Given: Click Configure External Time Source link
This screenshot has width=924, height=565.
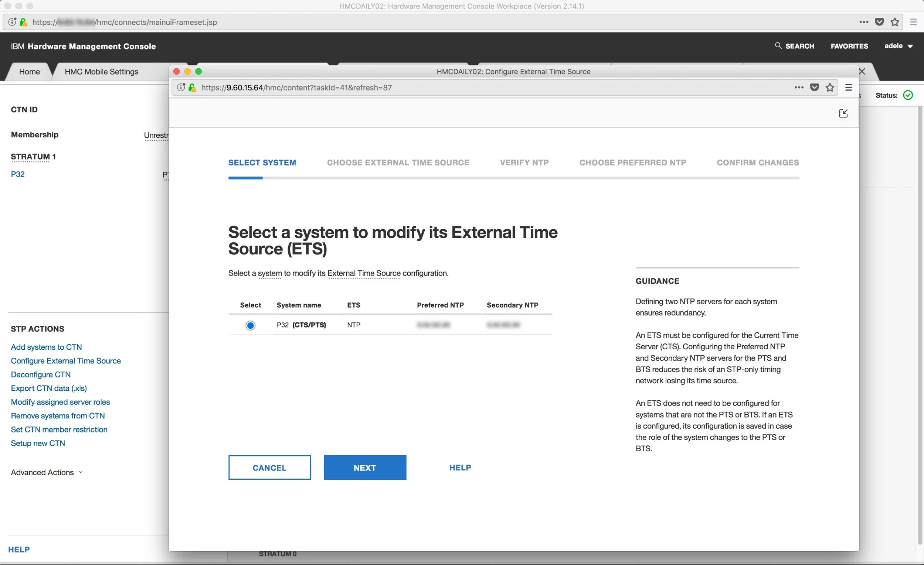Looking at the screenshot, I should [66, 361].
